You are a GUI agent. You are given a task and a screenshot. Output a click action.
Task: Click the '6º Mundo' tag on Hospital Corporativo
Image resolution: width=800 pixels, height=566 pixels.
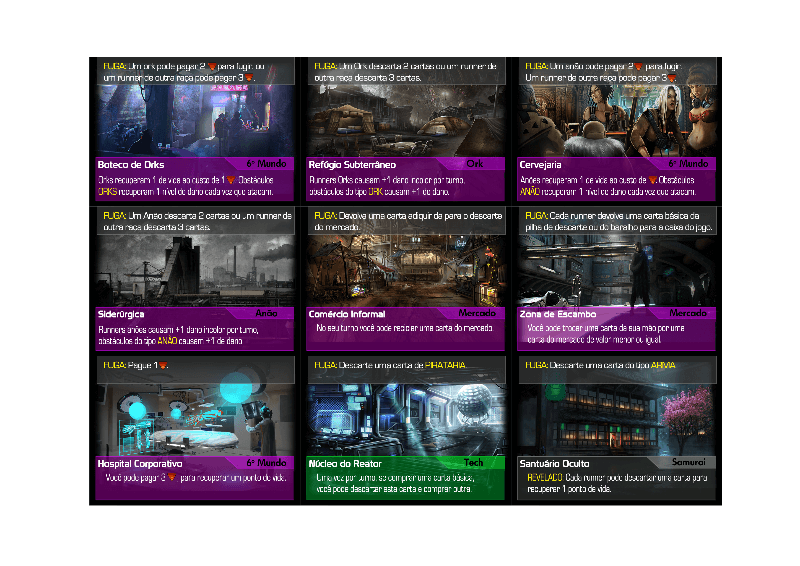click(x=266, y=463)
